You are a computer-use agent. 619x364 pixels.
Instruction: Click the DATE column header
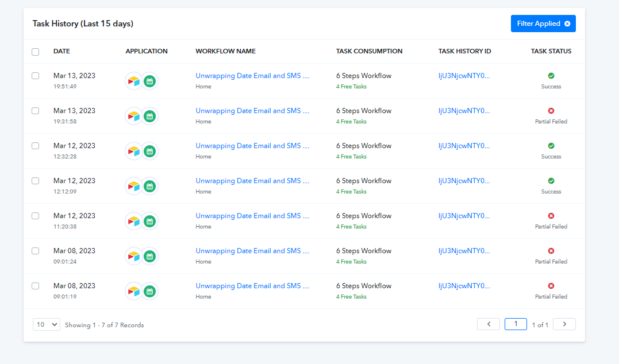(61, 51)
